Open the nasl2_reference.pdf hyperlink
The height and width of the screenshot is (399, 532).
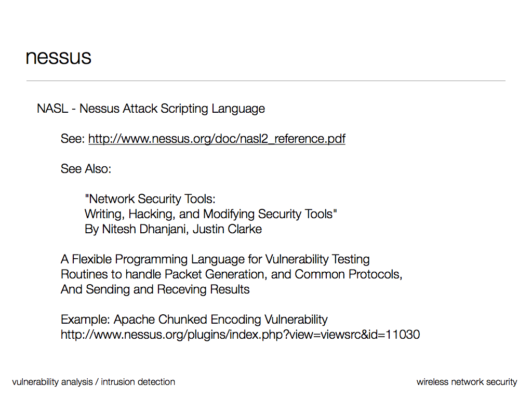point(217,139)
